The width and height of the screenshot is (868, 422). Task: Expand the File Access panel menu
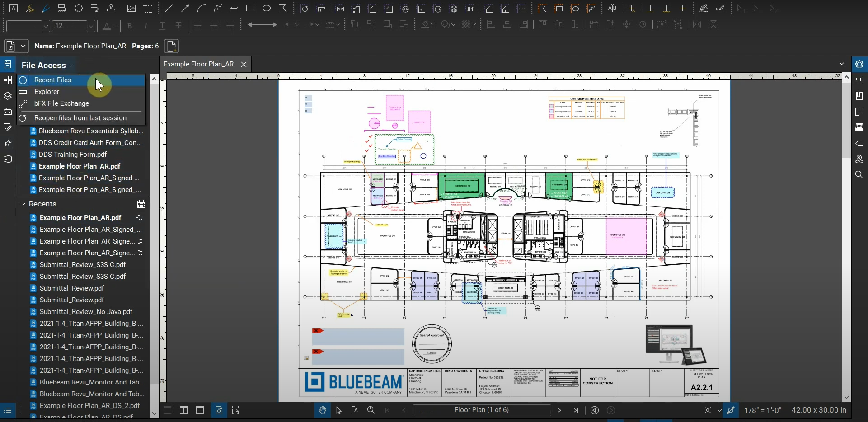(x=72, y=65)
